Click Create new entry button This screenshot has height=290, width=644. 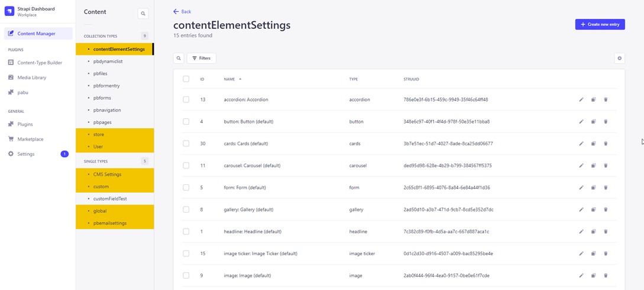tap(600, 24)
